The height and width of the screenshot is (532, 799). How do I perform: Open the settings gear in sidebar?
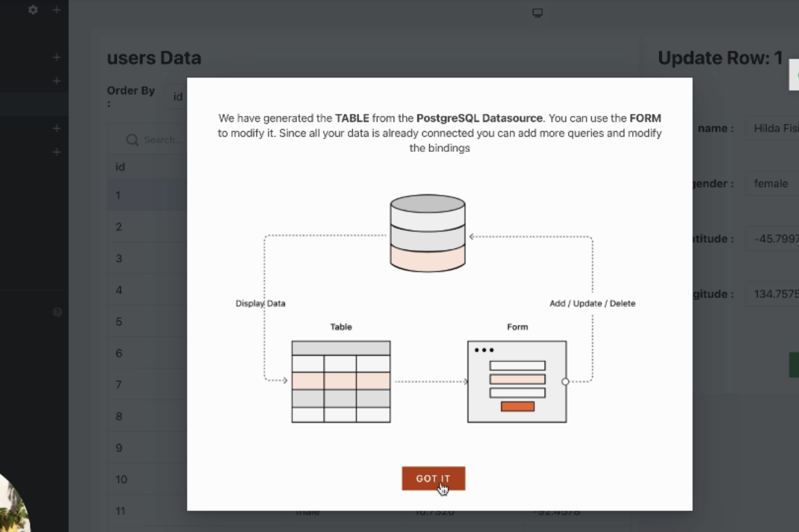[33, 10]
